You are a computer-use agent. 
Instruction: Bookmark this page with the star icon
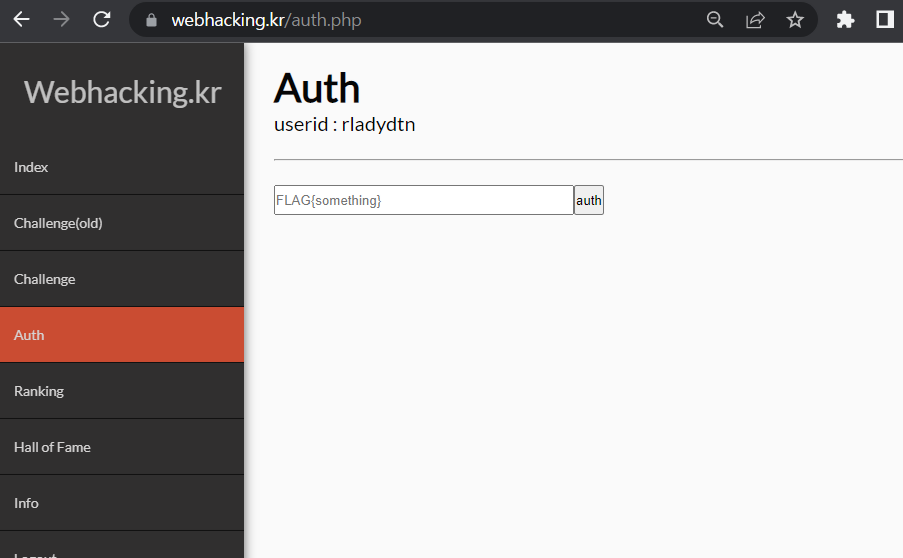795,20
